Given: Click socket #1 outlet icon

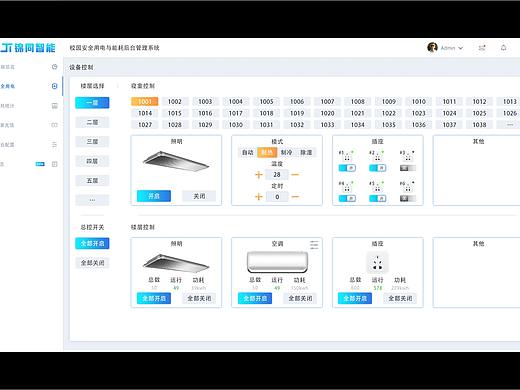Looking at the screenshot, I should [x=347, y=156].
